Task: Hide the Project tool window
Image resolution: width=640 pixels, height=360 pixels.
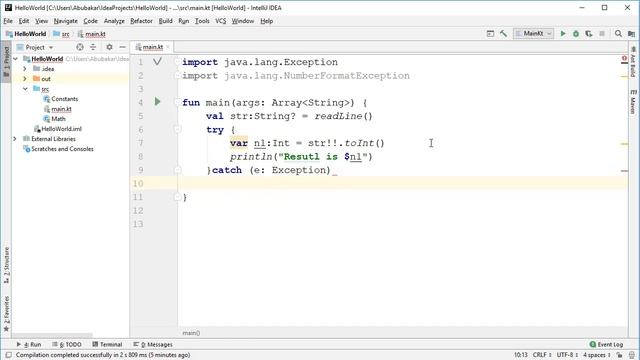Action: click(122, 47)
